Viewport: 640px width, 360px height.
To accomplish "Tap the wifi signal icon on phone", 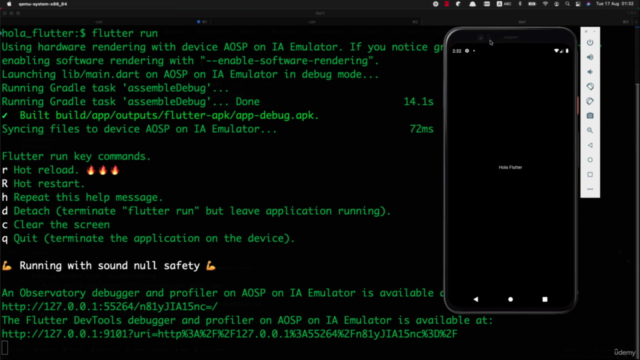I will tap(556, 51).
